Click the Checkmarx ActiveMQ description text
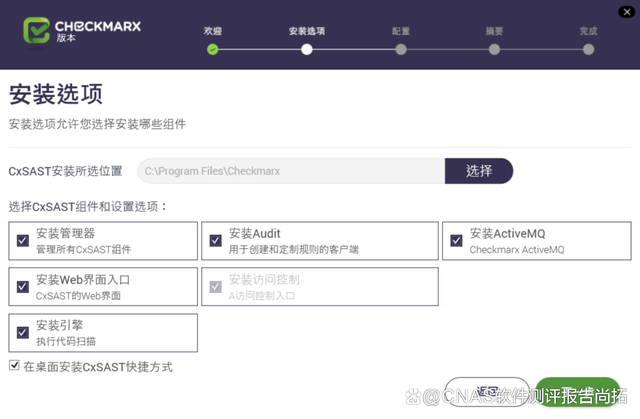 517,249
